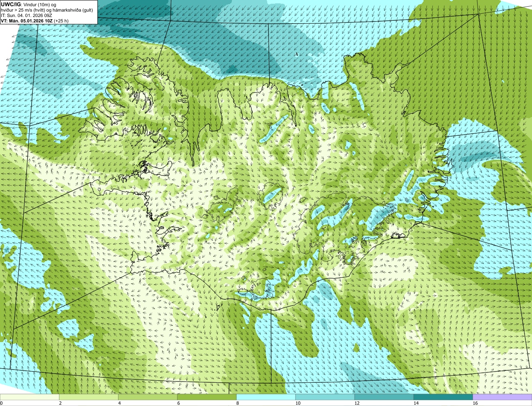This screenshot has width=532, height=406.
Task: Click the 'UWC/IG: Vindur (10m) og' title line
Action: (x=28, y=4)
